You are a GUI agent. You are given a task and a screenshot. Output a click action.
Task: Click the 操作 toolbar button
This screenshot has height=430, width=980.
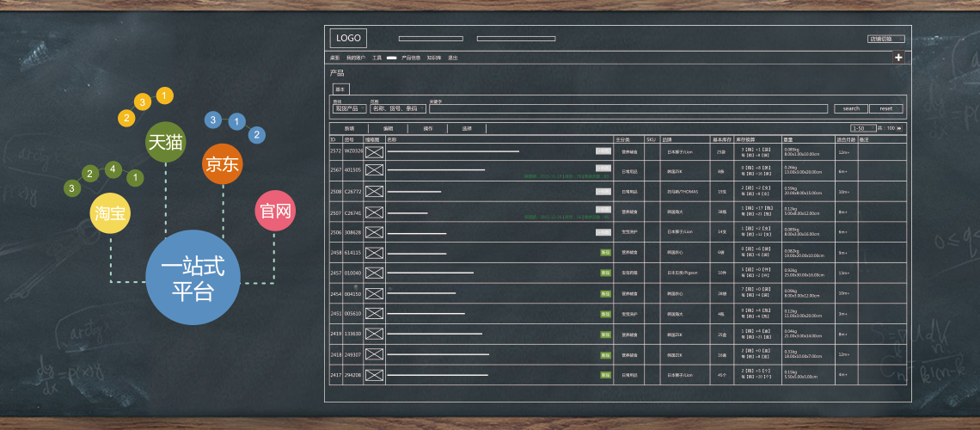point(428,128)
